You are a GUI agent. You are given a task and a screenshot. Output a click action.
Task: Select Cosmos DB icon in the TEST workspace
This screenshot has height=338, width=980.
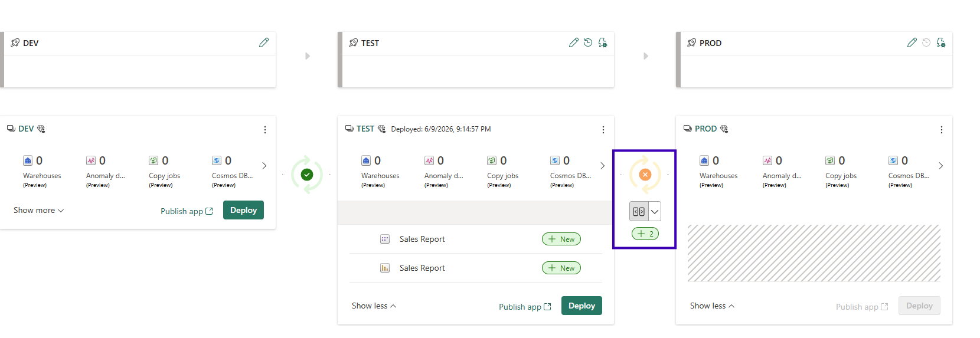coord(555,160)
